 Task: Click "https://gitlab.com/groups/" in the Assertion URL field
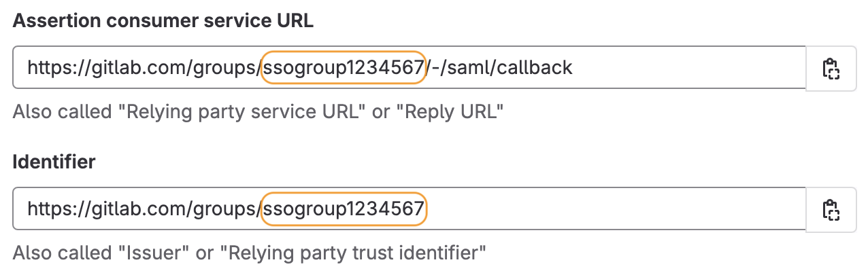(144, 68)
